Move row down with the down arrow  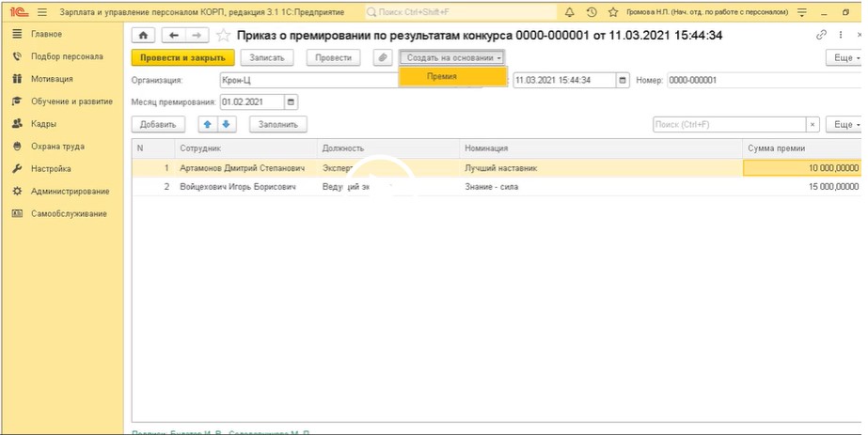225,124
